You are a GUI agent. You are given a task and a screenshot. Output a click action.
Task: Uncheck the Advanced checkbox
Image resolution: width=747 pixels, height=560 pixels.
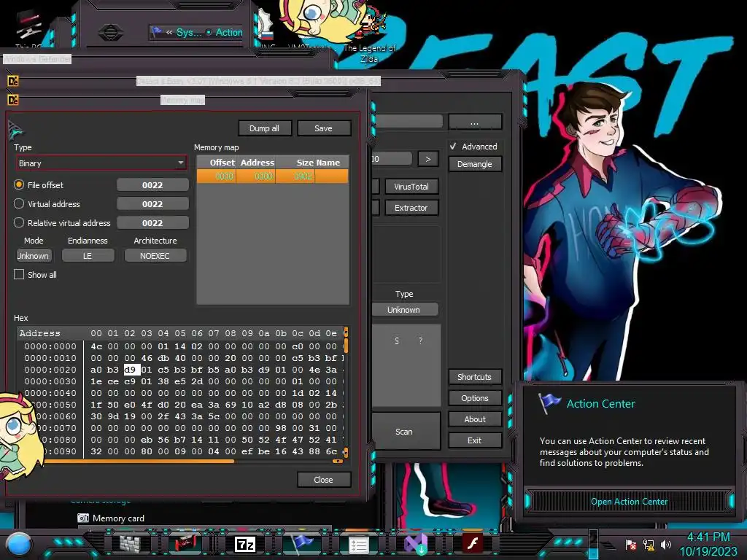[453, 146]
